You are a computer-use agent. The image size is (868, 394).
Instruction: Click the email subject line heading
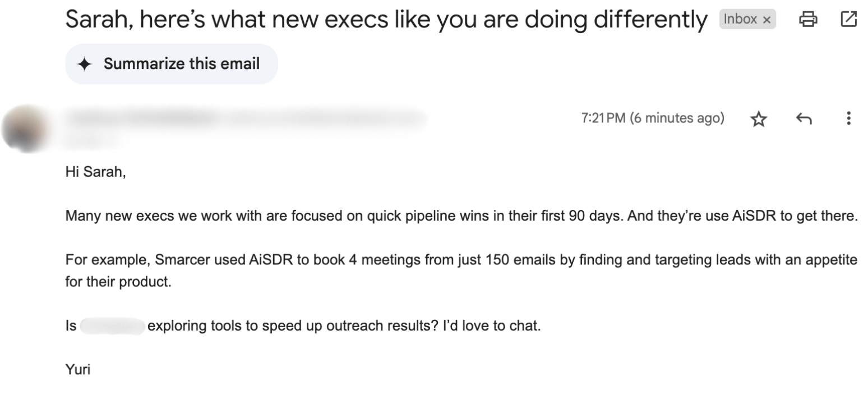[386, 20]
